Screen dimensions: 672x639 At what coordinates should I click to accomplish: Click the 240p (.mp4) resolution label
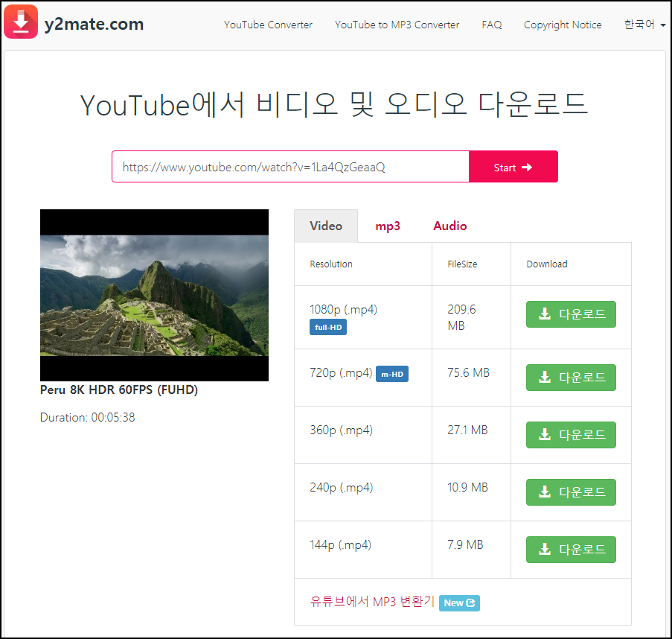[341, 488]
